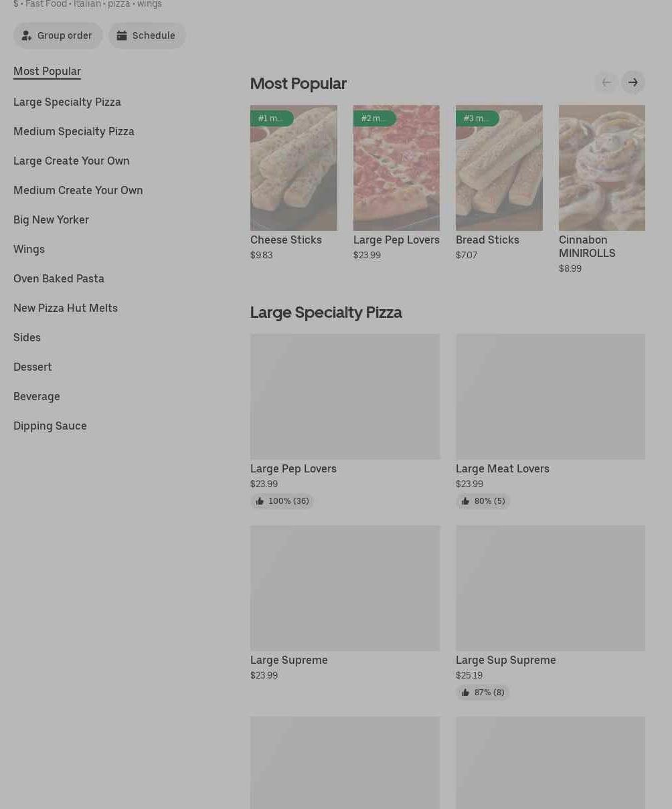Click the Group order button
The width and height of the screenshot is (672, 809).
[58, 35]
